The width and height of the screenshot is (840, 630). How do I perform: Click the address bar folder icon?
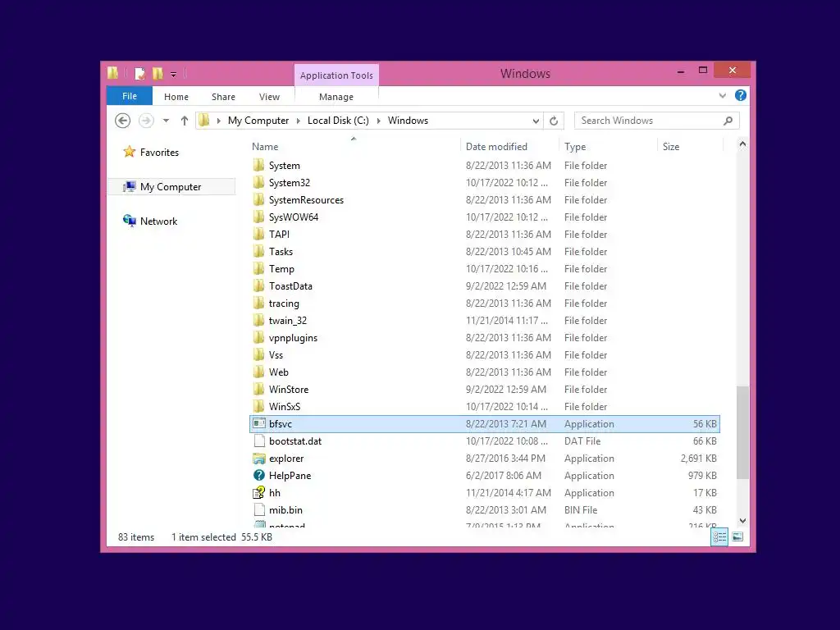pyautogui.click(x=204, y=121)
